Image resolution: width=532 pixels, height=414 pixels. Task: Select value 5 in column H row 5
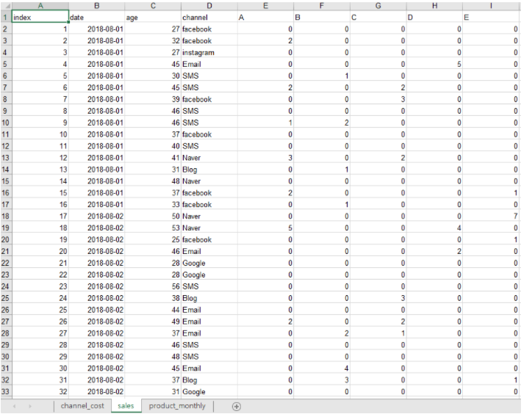click(434, 64)
